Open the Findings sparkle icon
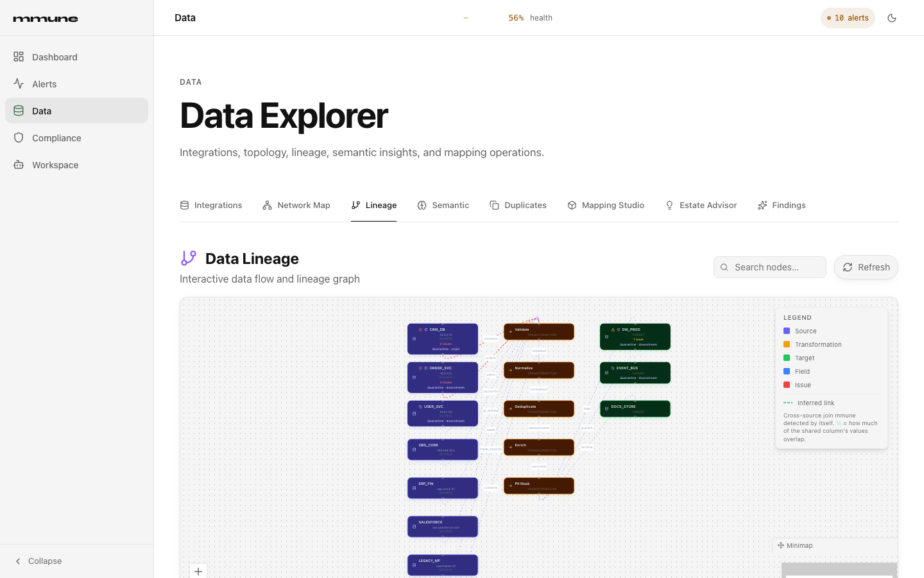The height and width of the screenshot is (578, 924). coord(762,206)
